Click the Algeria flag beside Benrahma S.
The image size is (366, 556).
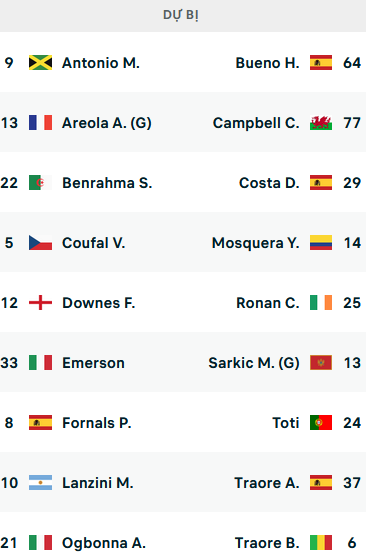coord(40,183)
